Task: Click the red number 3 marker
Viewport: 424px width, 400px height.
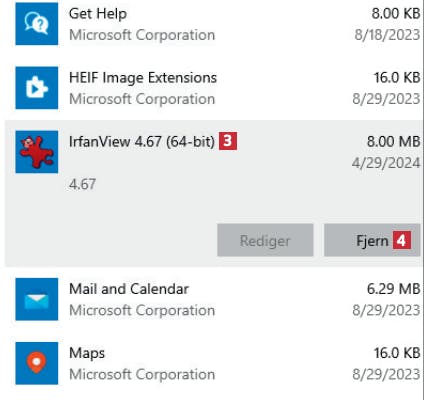Action: click(228, 141)
